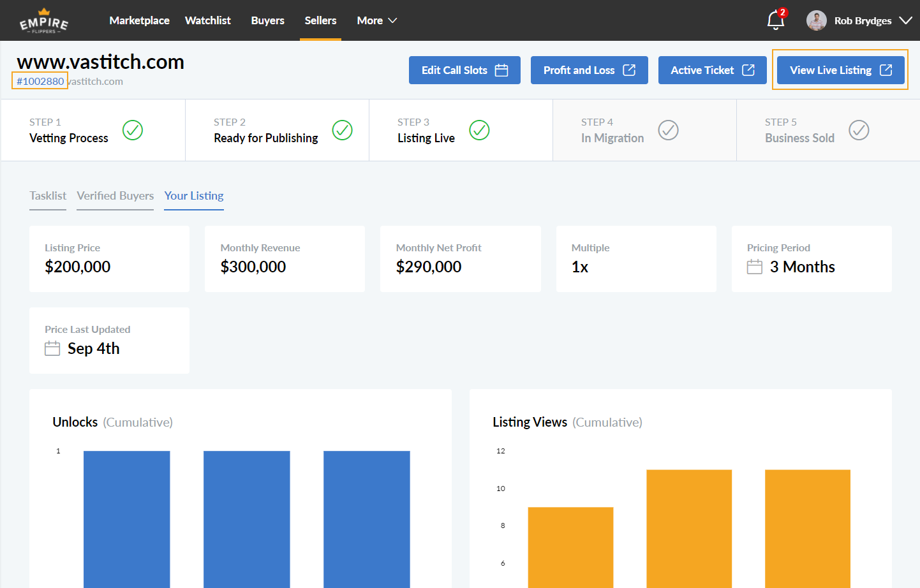Click the first blue Unlocks bar
The width and height of the screenshot is (920, 588).
tap(127, 519)
